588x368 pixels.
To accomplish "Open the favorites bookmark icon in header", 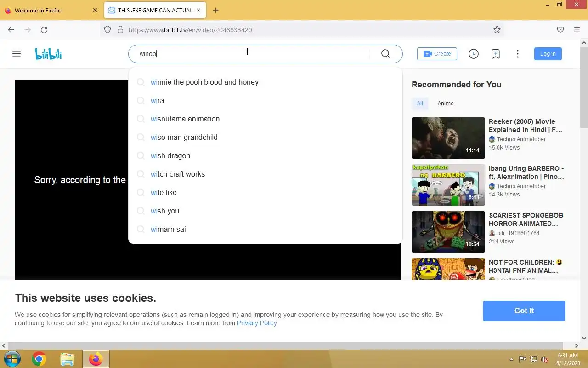I will [x=495, y=54].
